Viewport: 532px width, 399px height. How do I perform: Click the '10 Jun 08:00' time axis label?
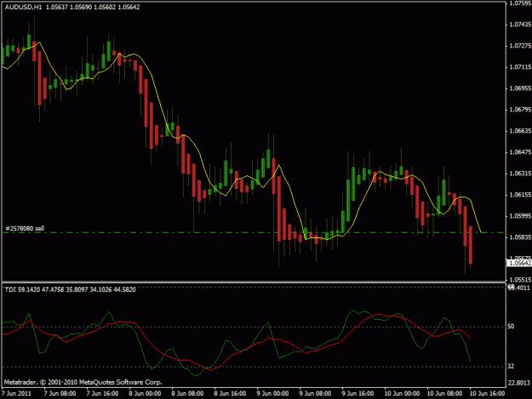[x=444, y=393]
